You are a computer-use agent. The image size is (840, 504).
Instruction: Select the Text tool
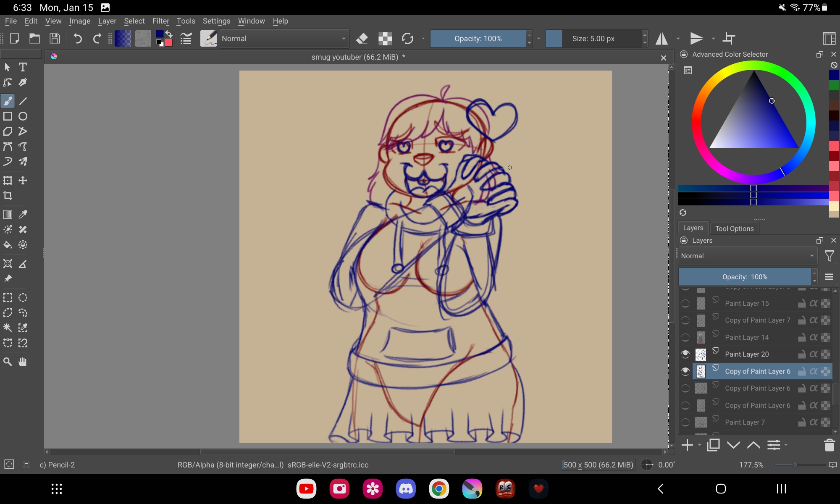tap(23, 67)
